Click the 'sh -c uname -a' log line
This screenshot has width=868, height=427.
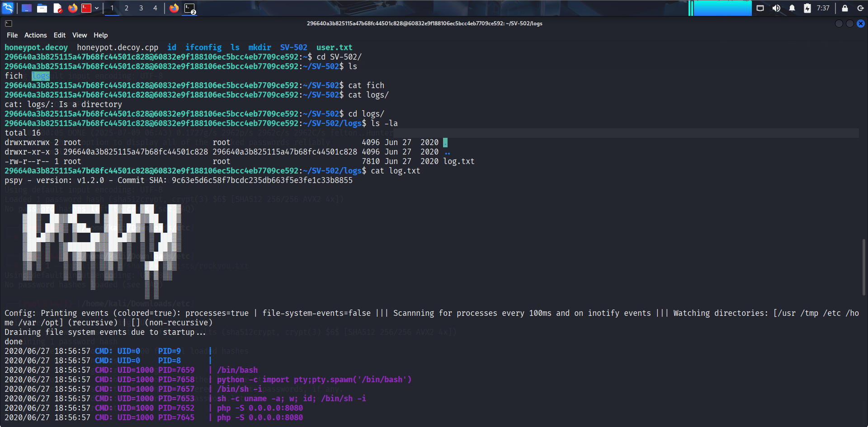click(185, 399)
